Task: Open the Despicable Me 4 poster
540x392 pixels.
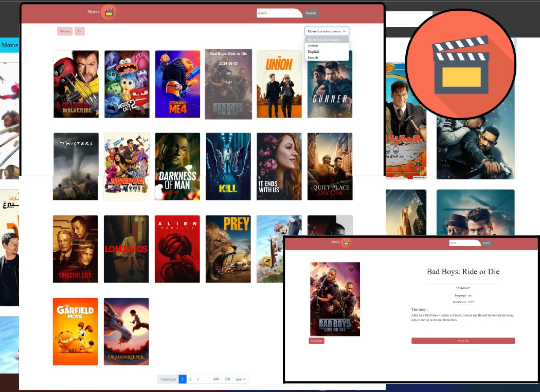Action: click(x=178, y=84)
